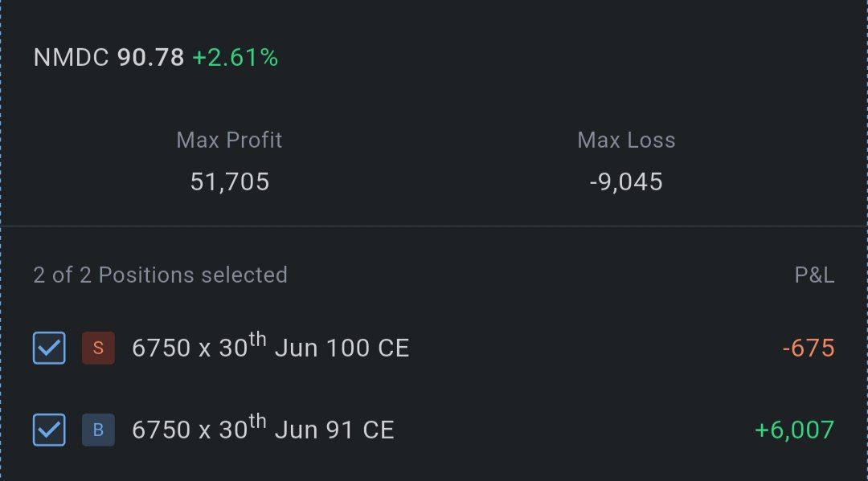The width and height of the screenshot is (868, 481).
Task: Click the P&L column header
Action: (x=814, y=275)
